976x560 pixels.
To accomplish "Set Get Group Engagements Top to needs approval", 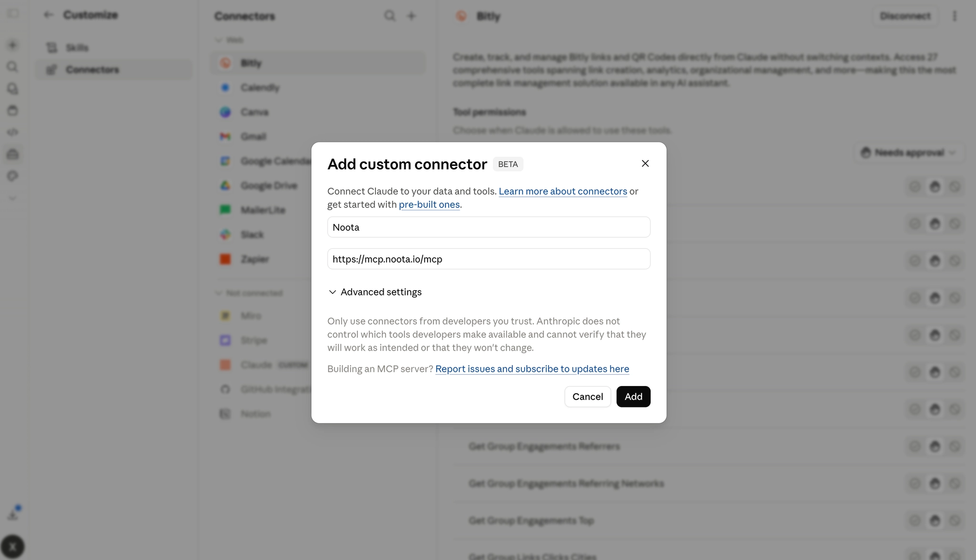I will click(935, 521).
